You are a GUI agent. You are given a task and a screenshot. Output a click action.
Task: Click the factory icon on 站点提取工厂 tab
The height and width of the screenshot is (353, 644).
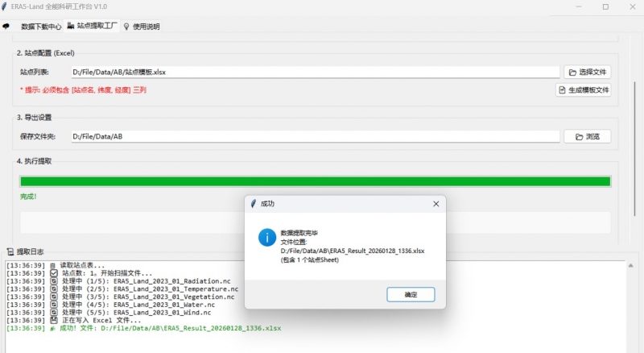pyautogui.click(x=70, y=26)
